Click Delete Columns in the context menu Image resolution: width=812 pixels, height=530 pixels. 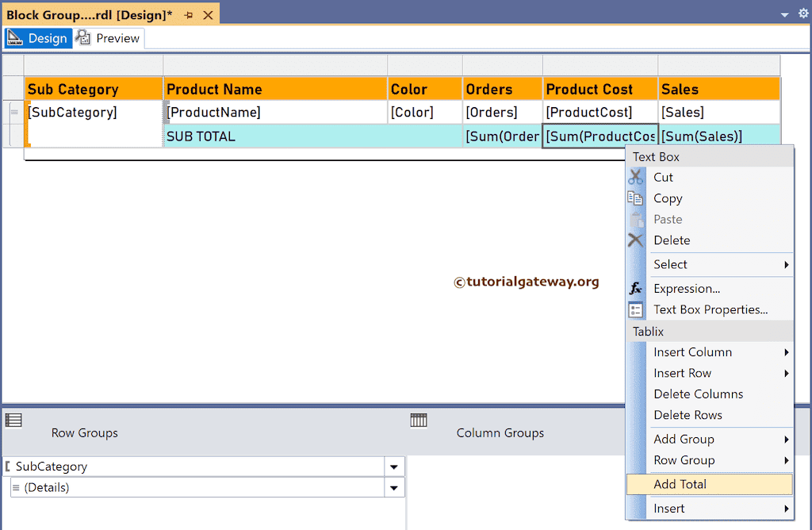[x=698, y=394]
